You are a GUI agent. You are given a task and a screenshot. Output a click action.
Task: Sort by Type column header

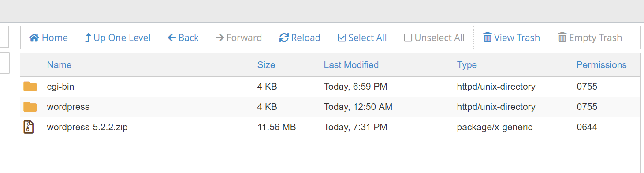[x=467, y=65]
